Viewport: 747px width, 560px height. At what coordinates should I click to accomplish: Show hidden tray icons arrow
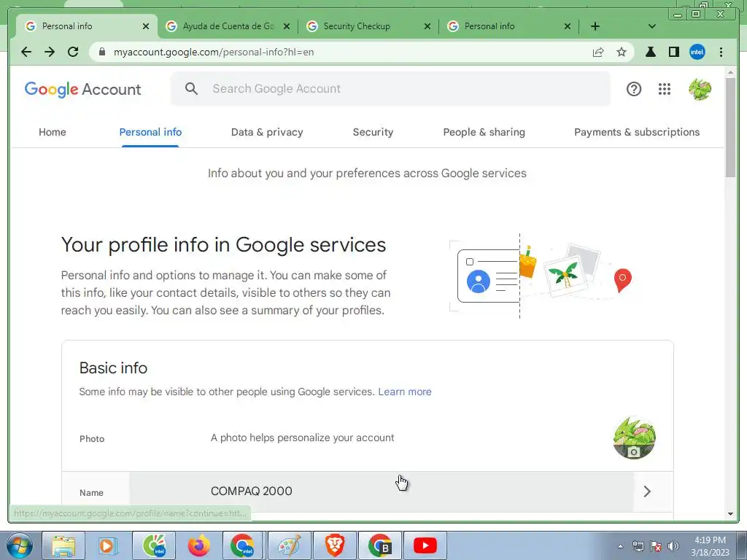click(620, 546)
